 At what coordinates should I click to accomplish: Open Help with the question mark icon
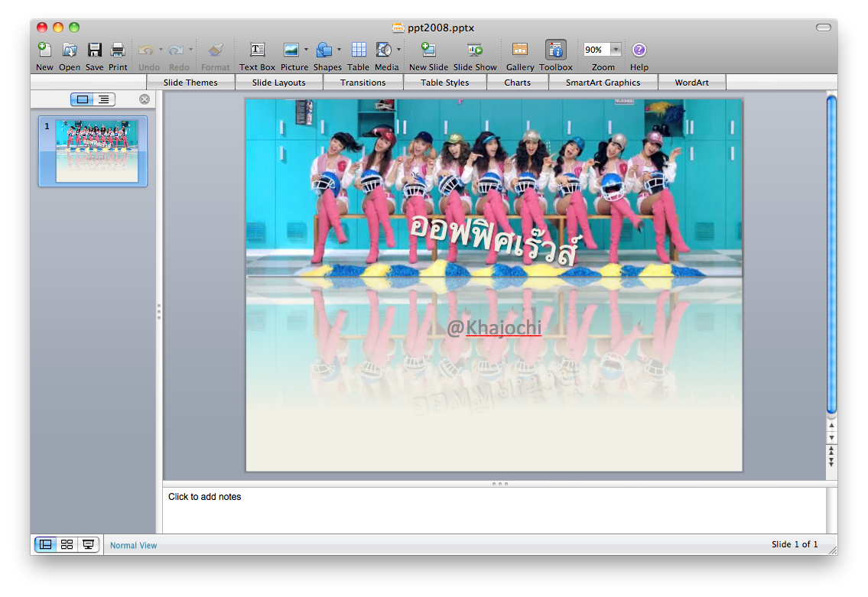pos(639,50)
